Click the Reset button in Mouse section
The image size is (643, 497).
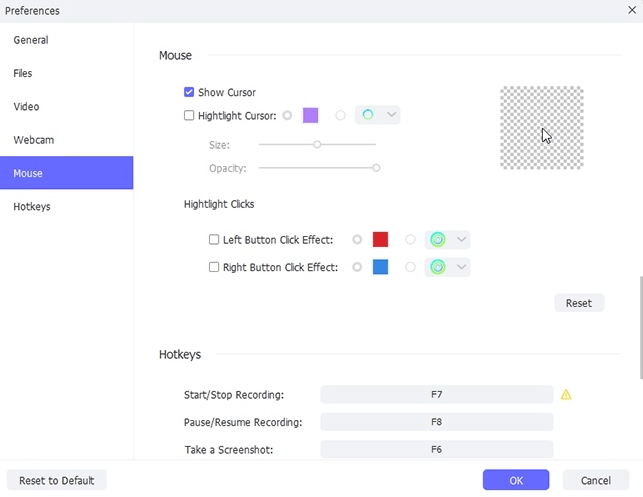click(x=579, y=303)
